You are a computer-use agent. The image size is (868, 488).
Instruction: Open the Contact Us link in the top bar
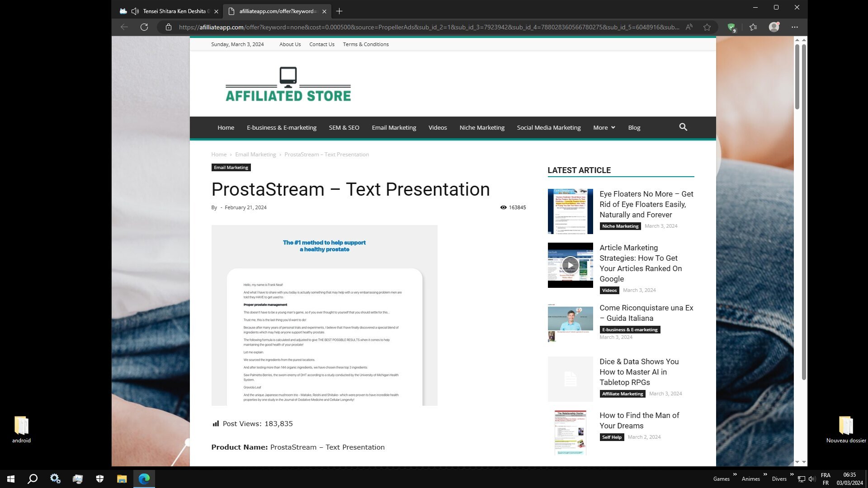[321, 44]
